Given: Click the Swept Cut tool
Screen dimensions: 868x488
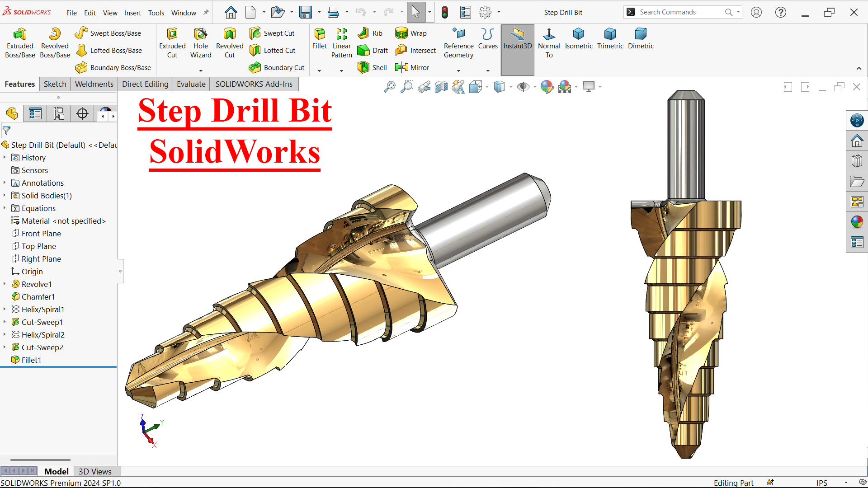Looking at the screenshot, I should [272, 33].
